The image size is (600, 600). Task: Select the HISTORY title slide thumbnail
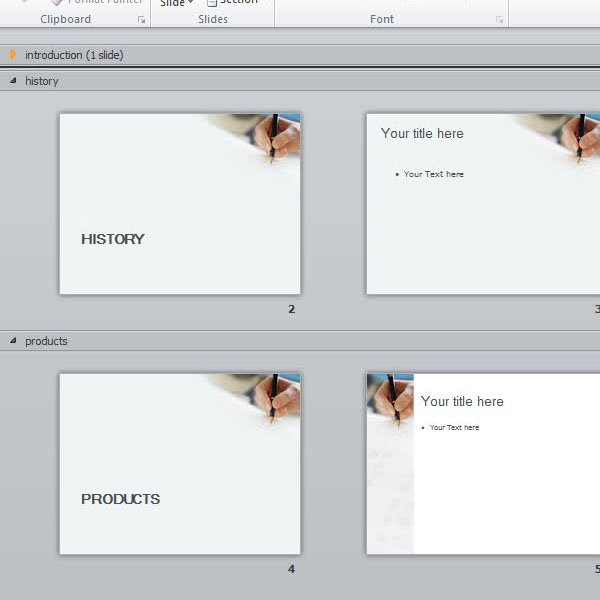(x=180, y=204)
